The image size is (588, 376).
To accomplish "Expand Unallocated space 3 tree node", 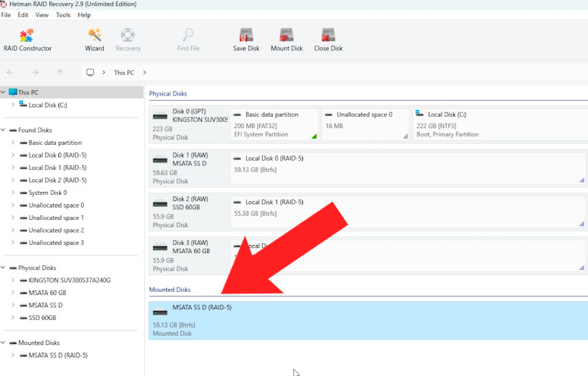I will tap(13, 243).
